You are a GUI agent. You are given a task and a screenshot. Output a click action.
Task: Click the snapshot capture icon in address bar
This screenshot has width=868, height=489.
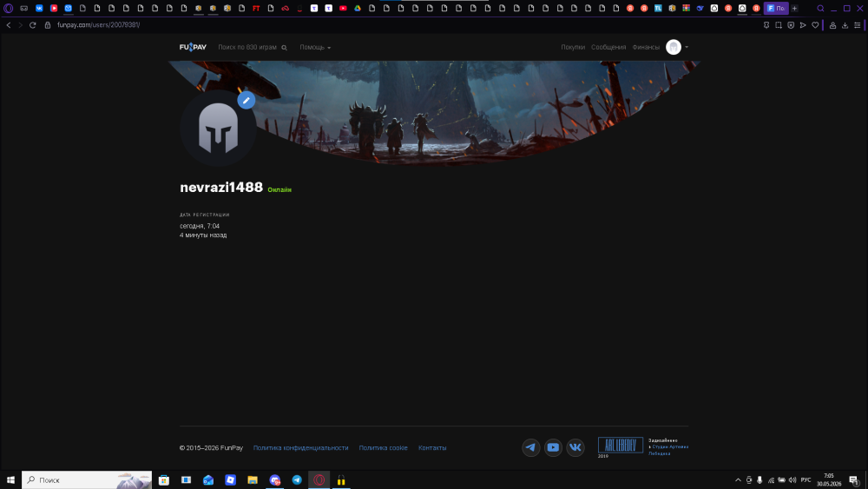pos(779,25)
